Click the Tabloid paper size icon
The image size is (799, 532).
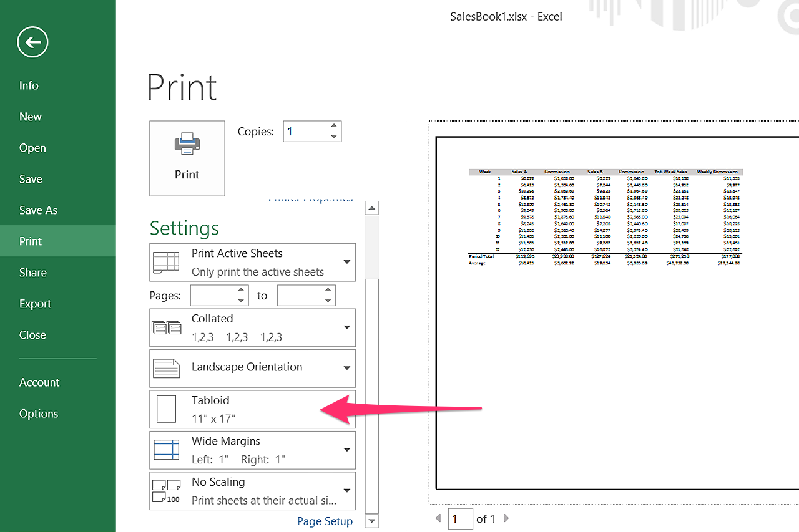[x=167, y=409]
